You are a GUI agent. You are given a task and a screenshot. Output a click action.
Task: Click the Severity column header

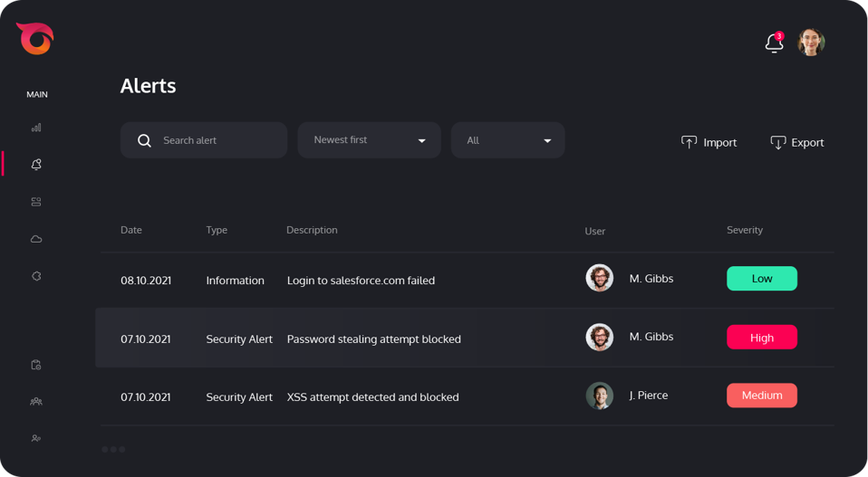coord(744,230)
